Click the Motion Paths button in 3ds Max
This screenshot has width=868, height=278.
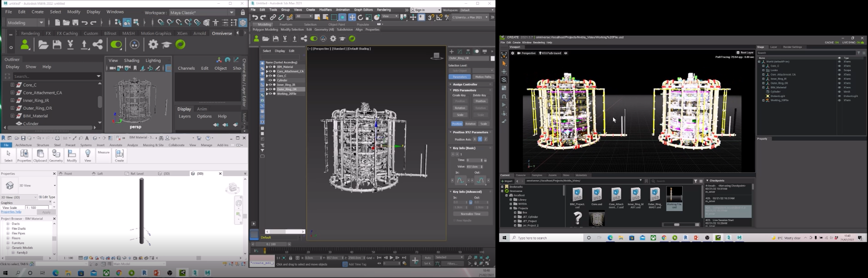point(483,76)
